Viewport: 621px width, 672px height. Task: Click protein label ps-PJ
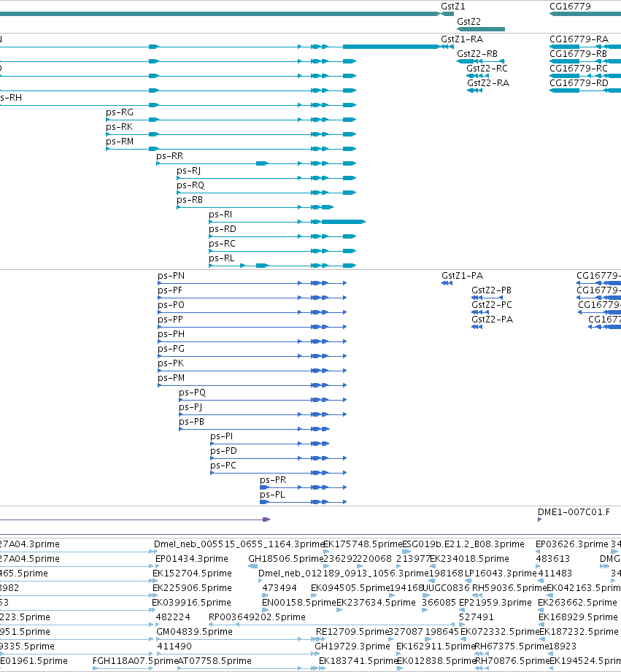(x=190, y=406)
